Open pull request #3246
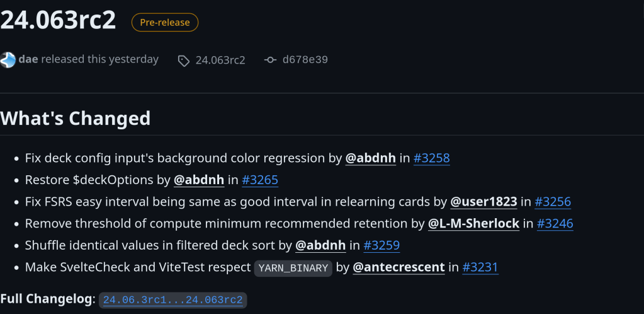The image size is (644, 314). [555, 223]
